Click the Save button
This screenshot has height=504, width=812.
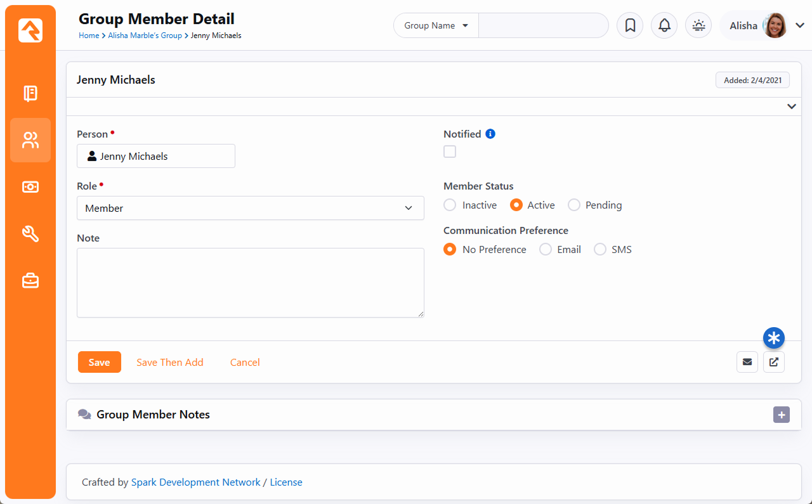[99, 363]
